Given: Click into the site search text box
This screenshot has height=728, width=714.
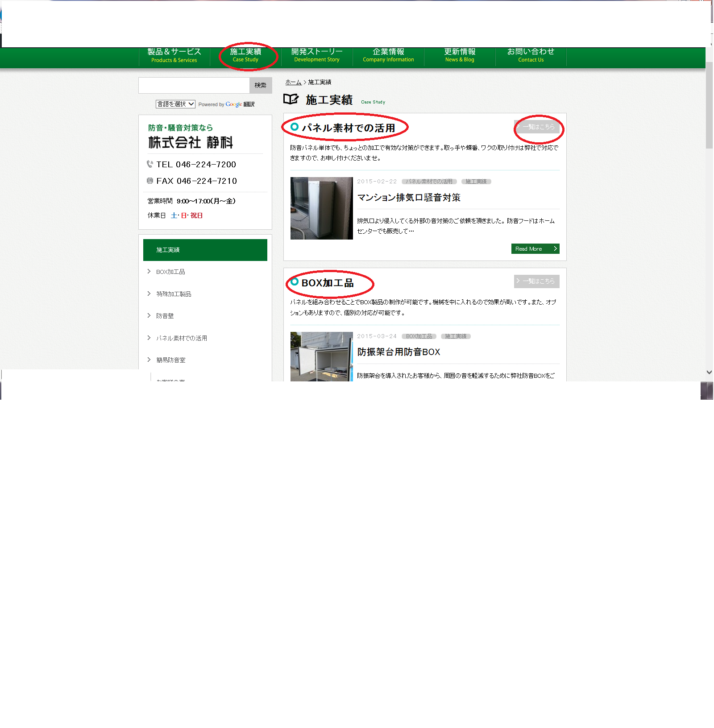Looking at the screenshot, I should pos(194,85).
